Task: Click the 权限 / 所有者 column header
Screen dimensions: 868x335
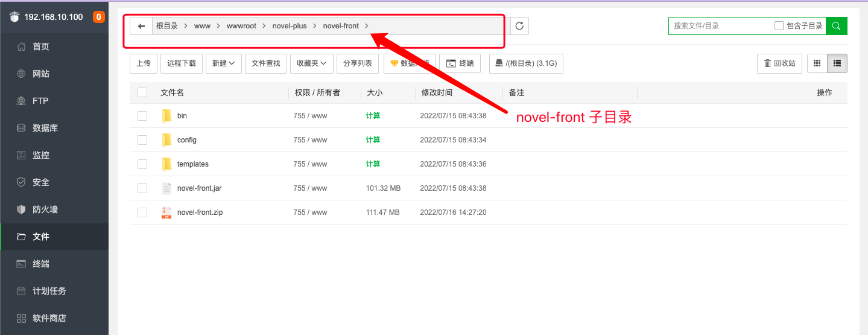Action: click(317, 92)
